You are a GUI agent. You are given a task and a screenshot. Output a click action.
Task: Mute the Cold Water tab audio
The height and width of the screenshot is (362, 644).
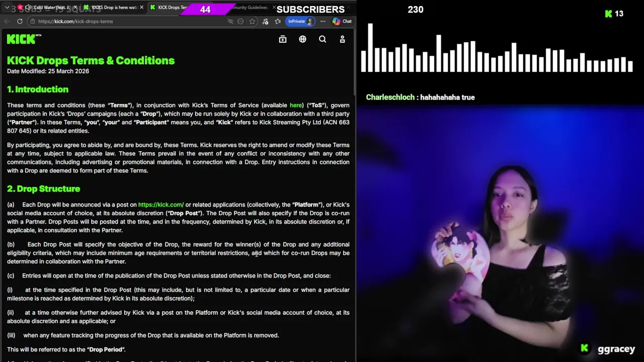pyautogui.click(x=28, y=8)
